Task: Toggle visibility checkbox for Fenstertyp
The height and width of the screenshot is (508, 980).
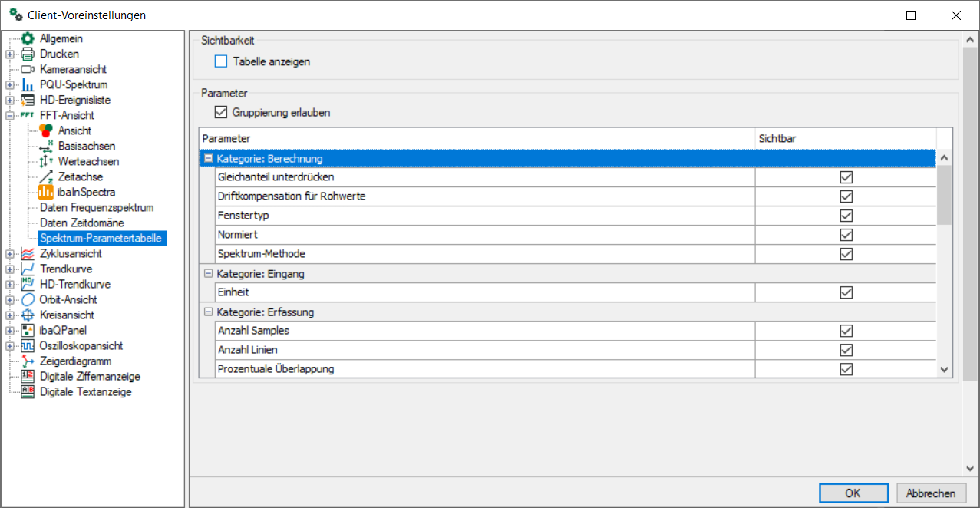Action: (x=846, y=216)
